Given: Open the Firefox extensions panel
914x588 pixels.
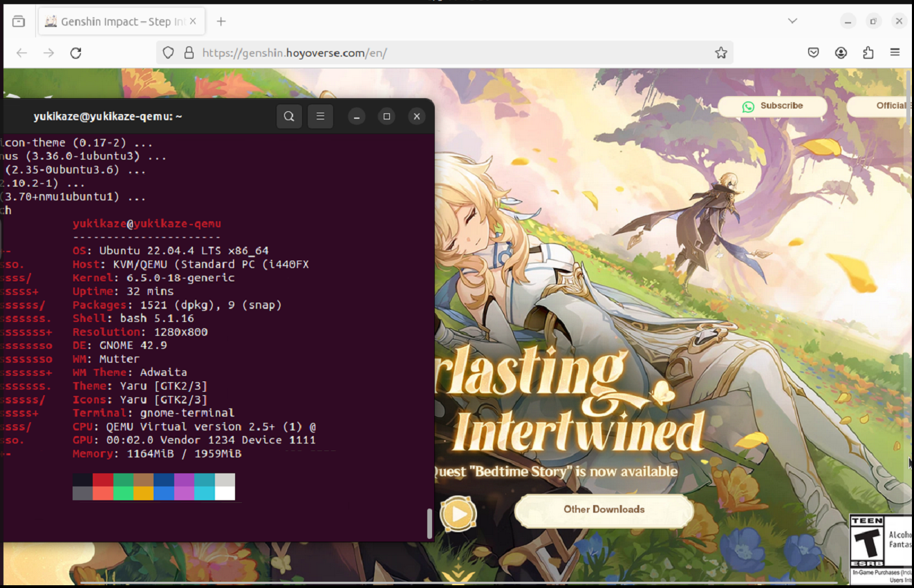Looking at the screenshot, I should [868, 53].
